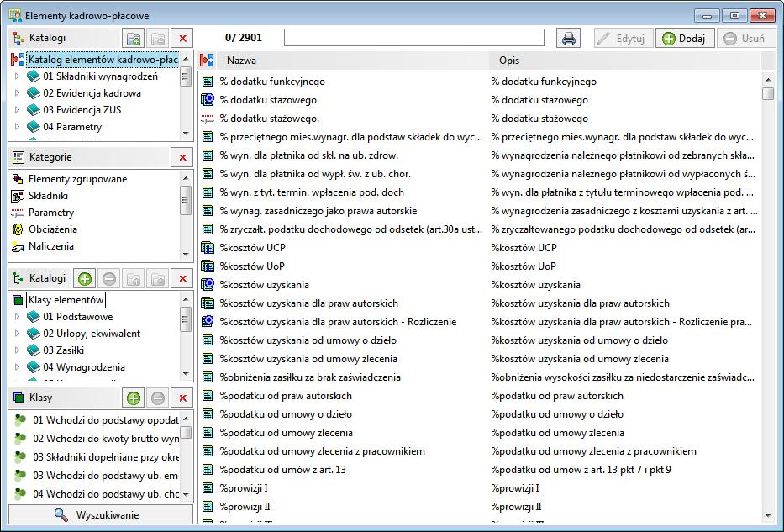Select %obniżenia zasiłku za brak zaświadczenia
Image resolution: width=784 pixels, height=532 pixels.
[x=310, y=377]
